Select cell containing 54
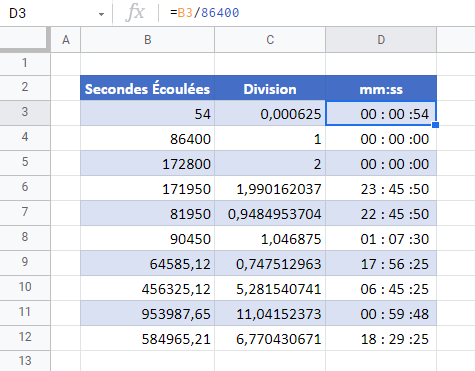 click(x=147, y=113)
